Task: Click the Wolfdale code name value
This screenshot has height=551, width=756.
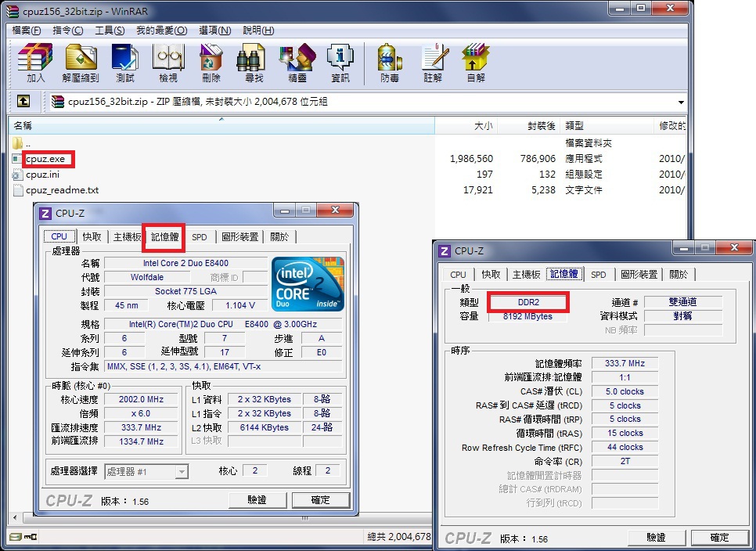Action: coord(147,277)
